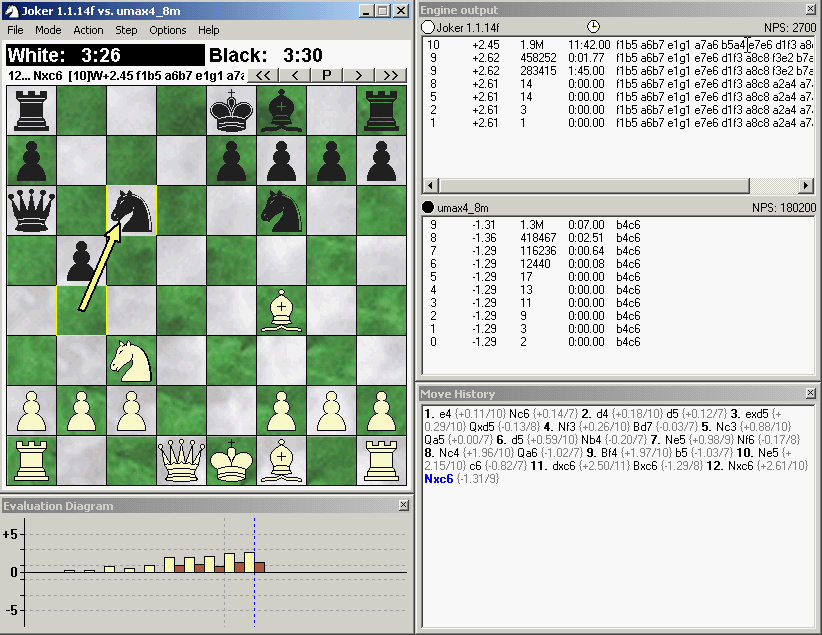The height and width of the screenshot is (635, 822).
Task: Open the Mode menu
Action: click(x=48, y=30)
